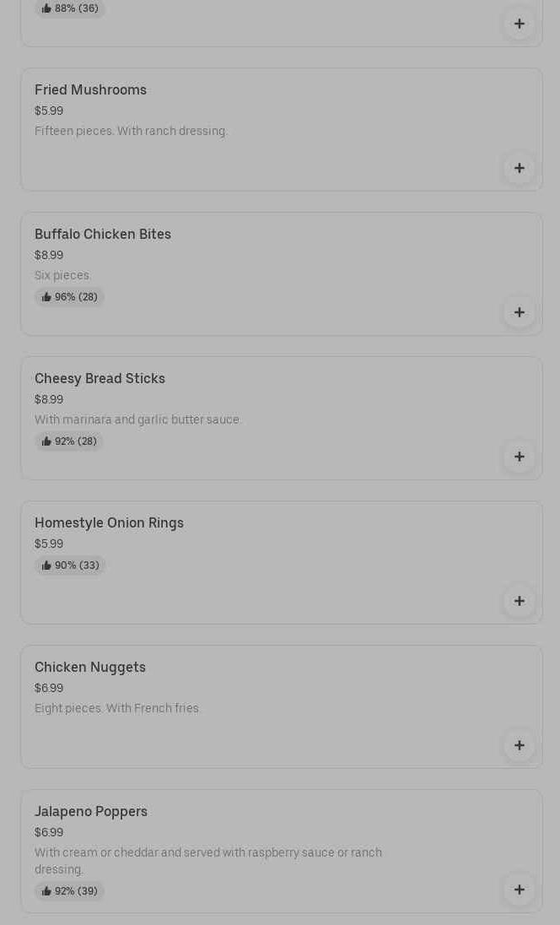Click the Homestyle Onion Rings title
The height and width of the screenshot is (925, 560).
click(109, 522)
